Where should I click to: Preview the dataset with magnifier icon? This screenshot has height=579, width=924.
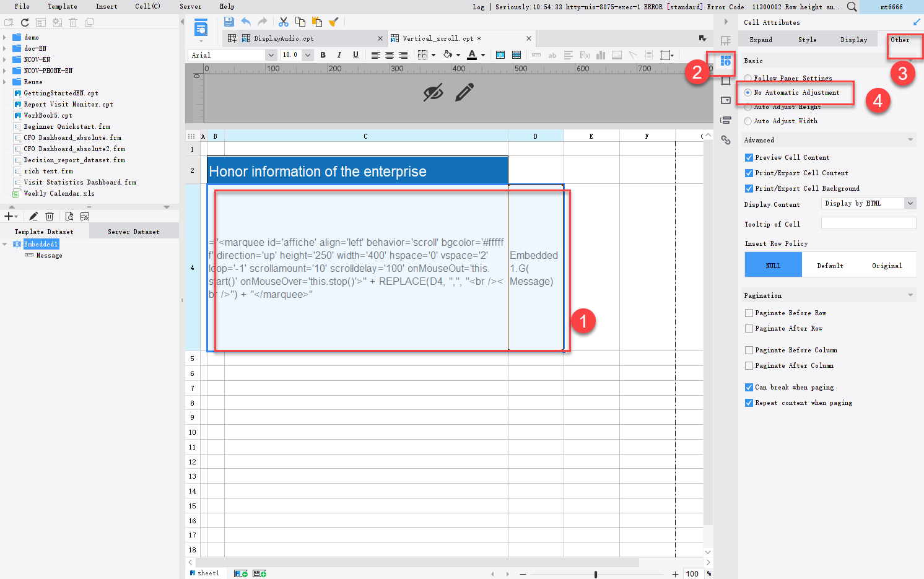click(x=69, y=215)
